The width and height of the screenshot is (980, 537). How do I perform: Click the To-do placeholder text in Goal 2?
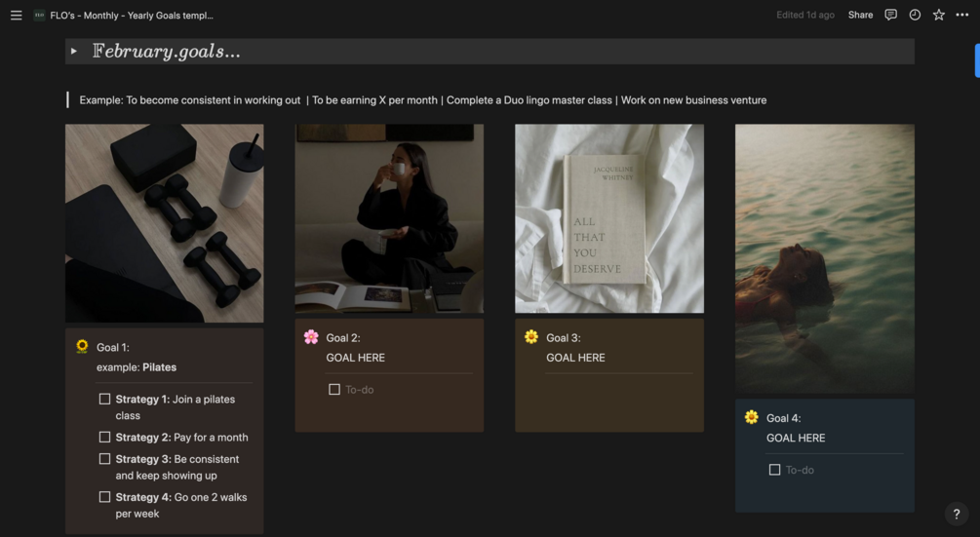[x=360, y=390]
